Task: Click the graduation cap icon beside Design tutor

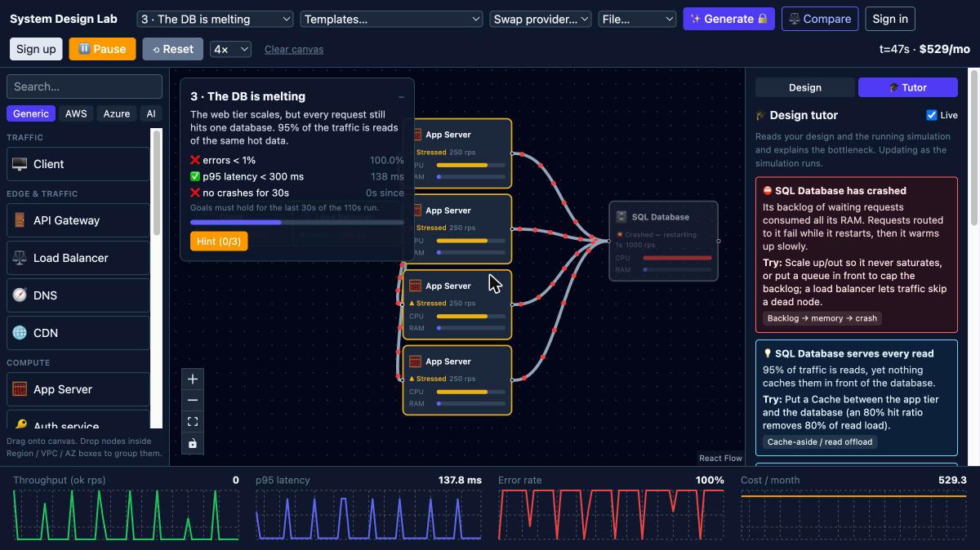Action: point(760,116)
